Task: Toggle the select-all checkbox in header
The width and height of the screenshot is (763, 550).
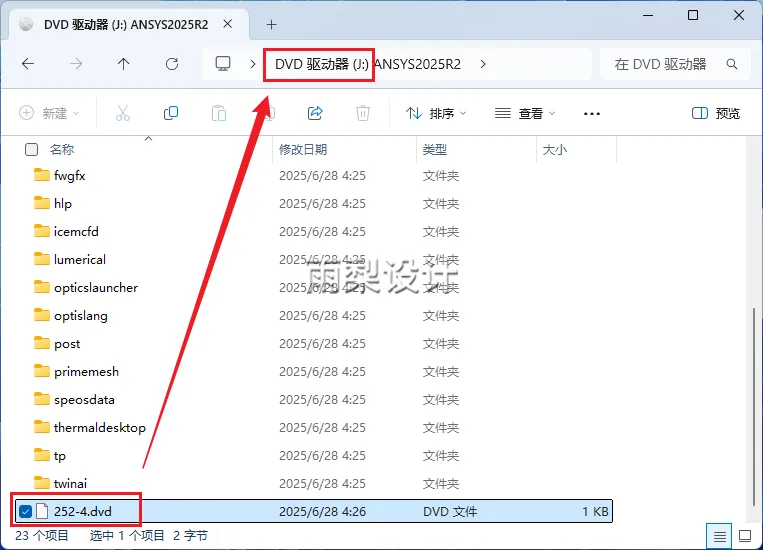Action: 31,149
